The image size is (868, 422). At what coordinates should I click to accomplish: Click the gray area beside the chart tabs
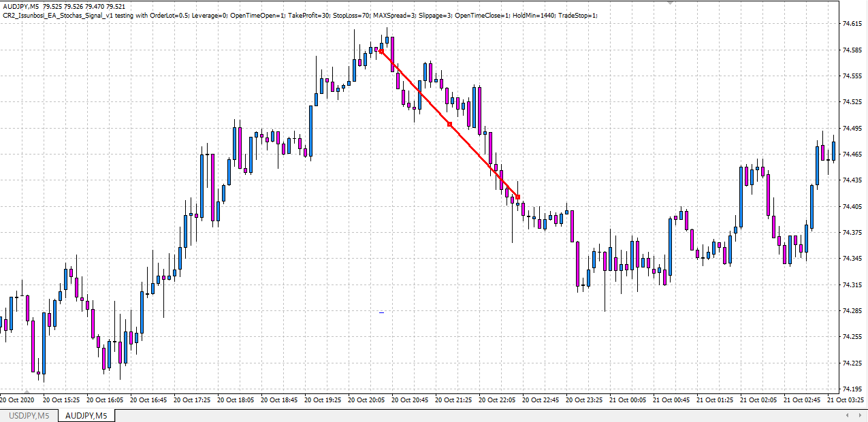point(408,414)
